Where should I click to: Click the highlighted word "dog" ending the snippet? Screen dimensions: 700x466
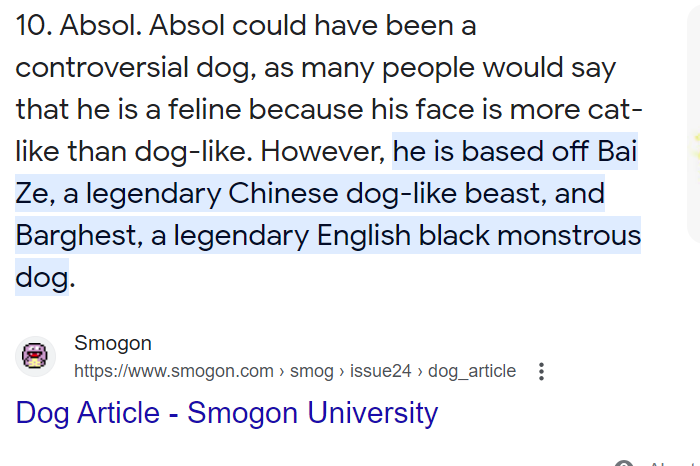coord(41,278)
